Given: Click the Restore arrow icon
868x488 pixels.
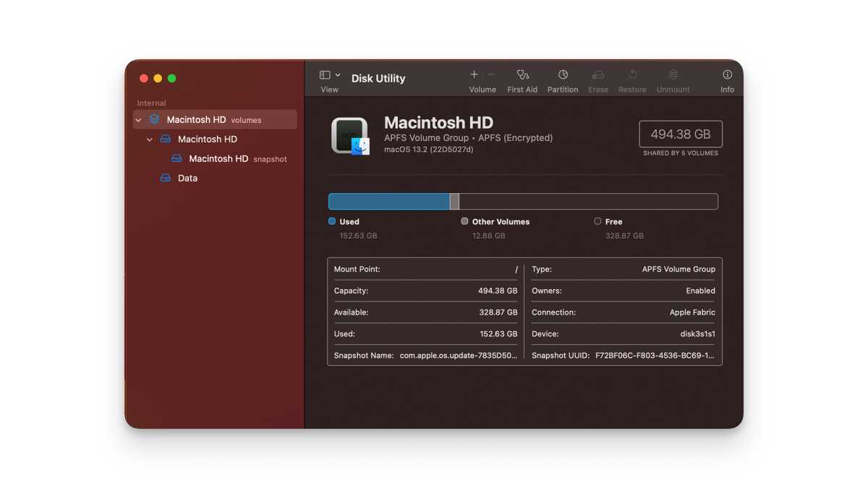Looking at the screenshot, I should click(x=632, y=74).
